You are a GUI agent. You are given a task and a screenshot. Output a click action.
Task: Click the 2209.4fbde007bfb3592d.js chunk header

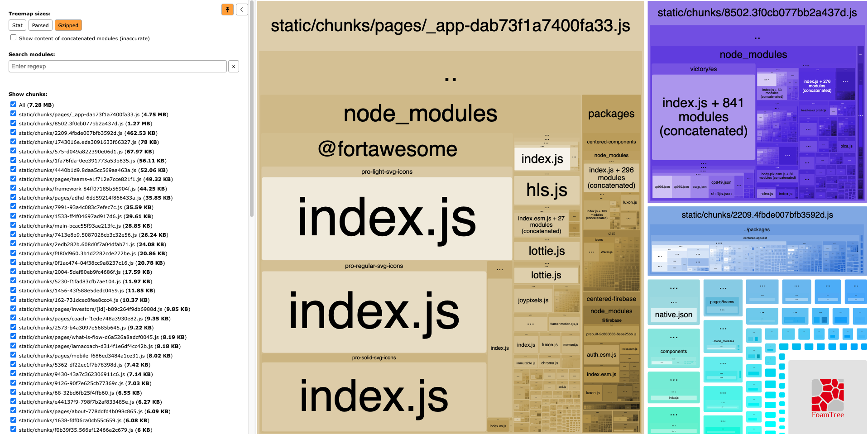click(757, 215)
